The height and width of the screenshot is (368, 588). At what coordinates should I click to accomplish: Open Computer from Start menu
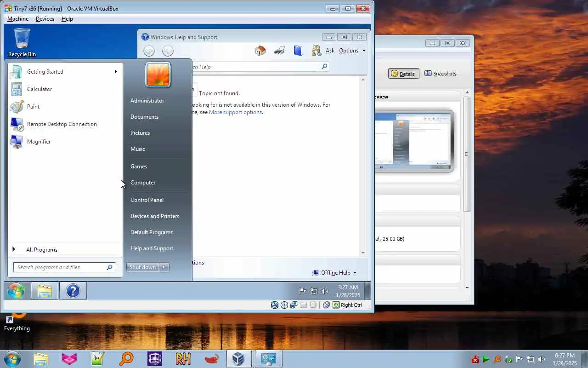143,183
